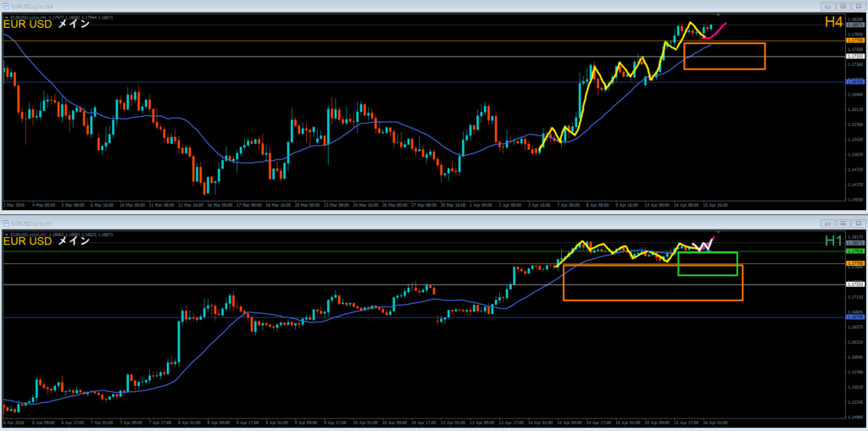Click the H1 chart window icon
Screen dimensions: 868x431
click(x=7, y=223)
